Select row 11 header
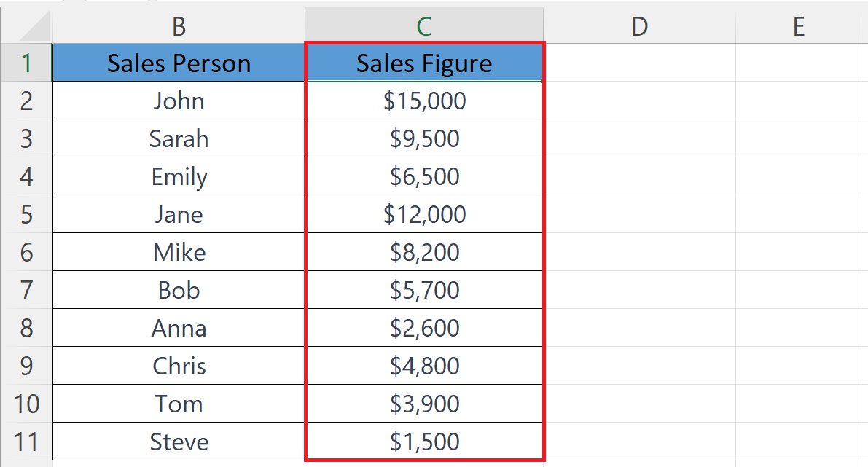 pyautogui.click(x=26, y=442)
